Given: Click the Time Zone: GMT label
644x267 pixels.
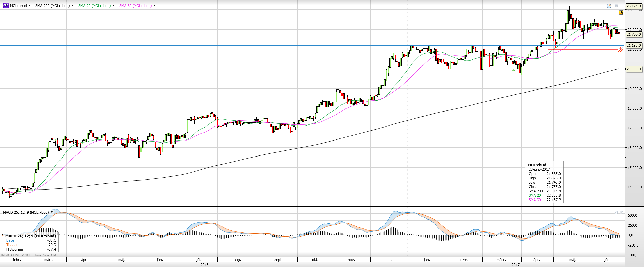Looking at the screenshot, I should [46, 255].
